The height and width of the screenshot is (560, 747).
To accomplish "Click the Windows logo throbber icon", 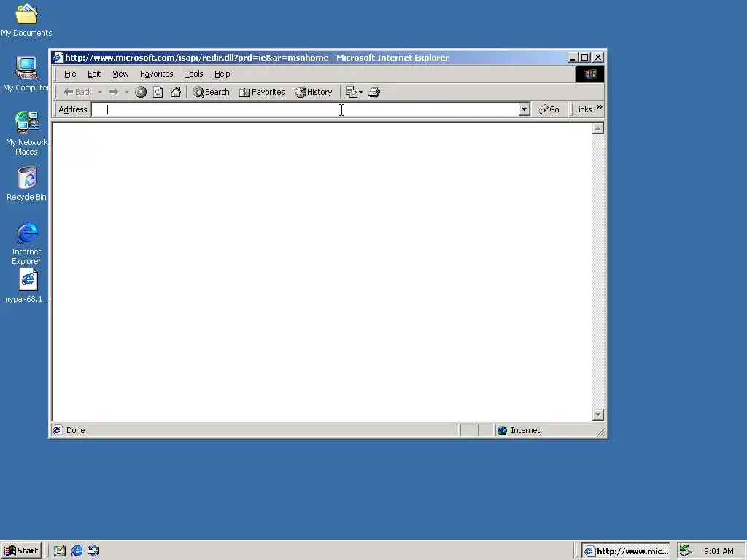I will tap(589, 74).
